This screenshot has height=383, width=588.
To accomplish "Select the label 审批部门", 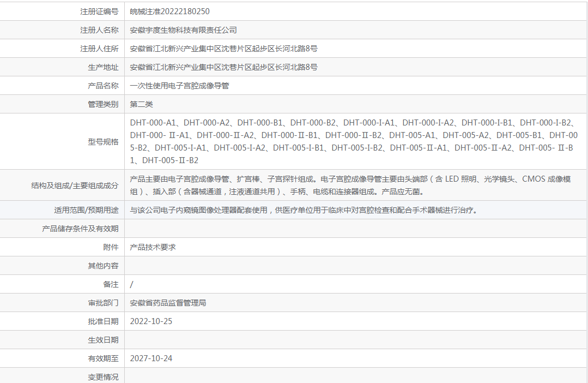I will coord(103,303).
